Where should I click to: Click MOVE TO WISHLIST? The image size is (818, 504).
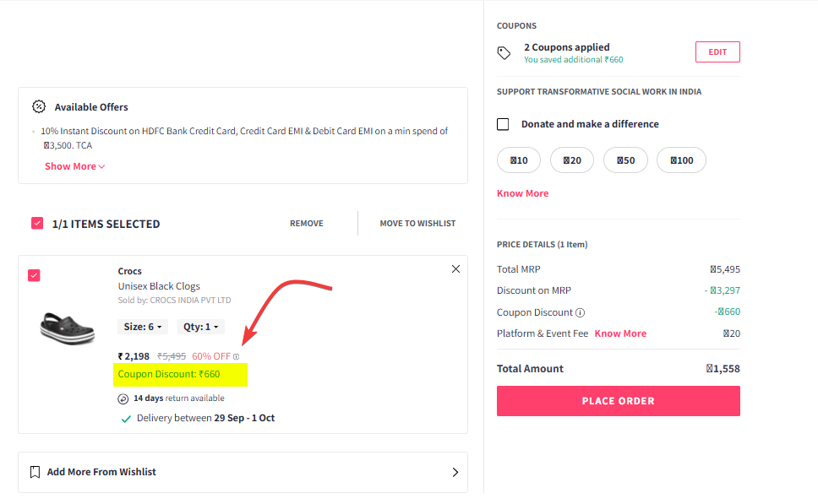[x=417, y=223]
